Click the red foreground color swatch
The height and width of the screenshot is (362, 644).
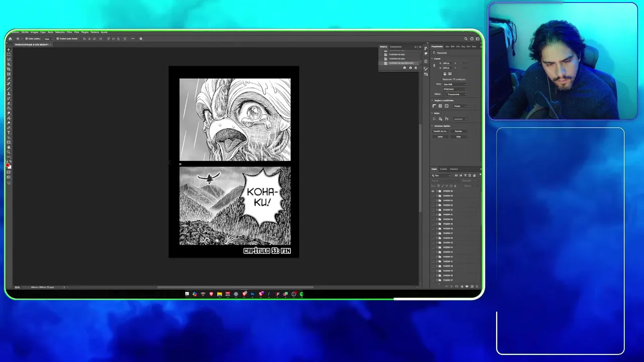[x=8, y=165]
